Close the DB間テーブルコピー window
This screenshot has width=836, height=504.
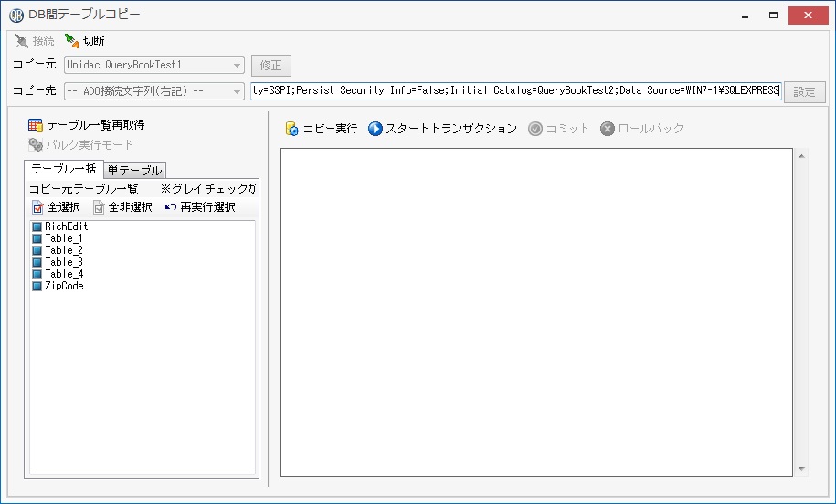pyautogui.click(x=809, y=16)
